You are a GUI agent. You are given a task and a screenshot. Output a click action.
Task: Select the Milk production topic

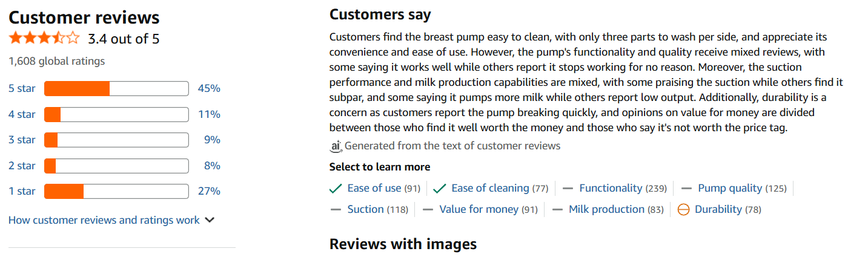coord(606,209)
